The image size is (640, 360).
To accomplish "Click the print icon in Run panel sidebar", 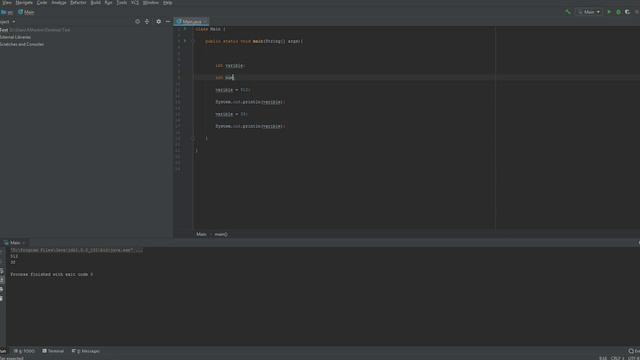I will [x=2, y=289].
